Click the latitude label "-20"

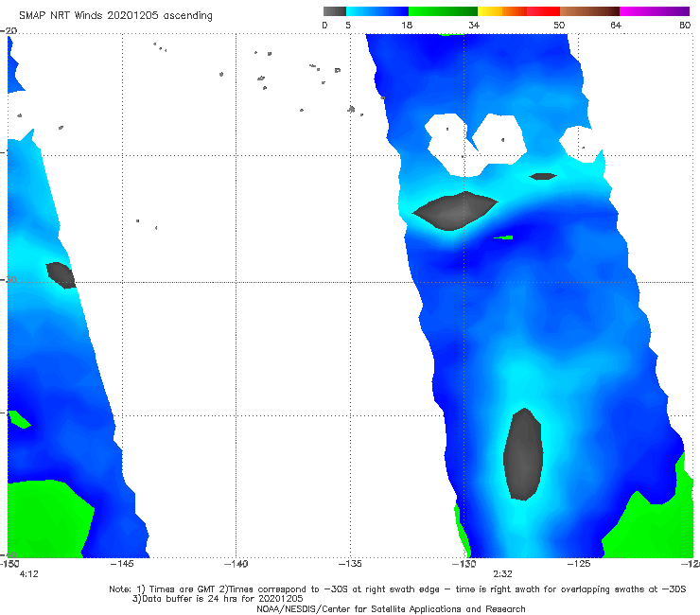click(9, 30)
